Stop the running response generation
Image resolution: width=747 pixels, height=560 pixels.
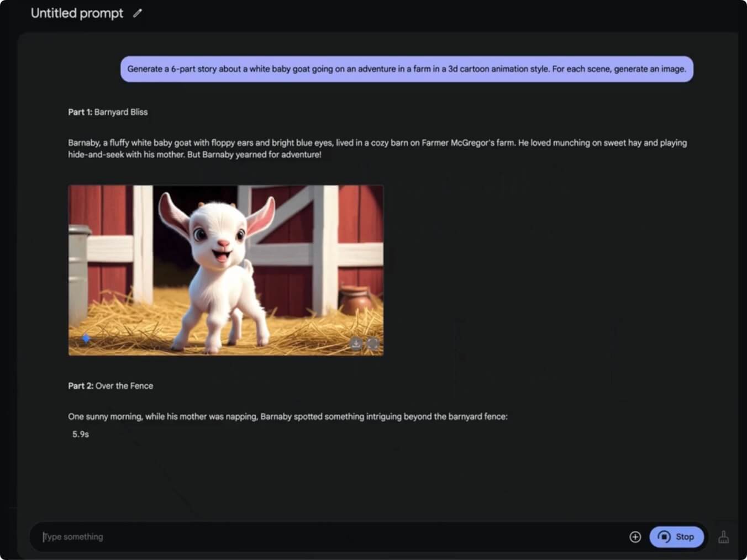pos(676,537)
